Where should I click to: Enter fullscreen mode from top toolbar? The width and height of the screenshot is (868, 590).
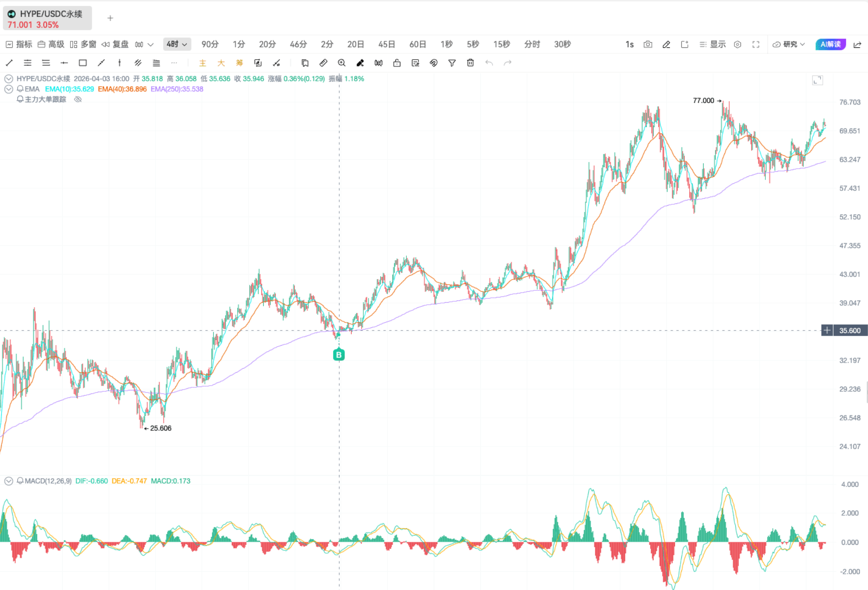click(756, 44)
